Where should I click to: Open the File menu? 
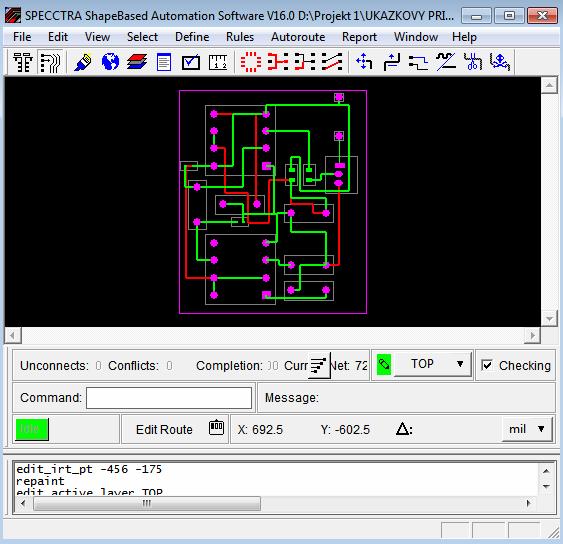point(22,37)
